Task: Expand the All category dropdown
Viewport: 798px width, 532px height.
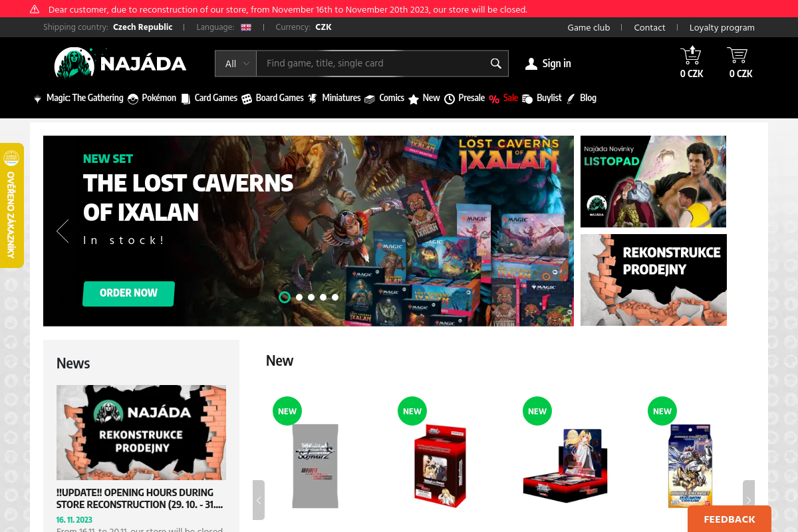Action: click(236, 63)
